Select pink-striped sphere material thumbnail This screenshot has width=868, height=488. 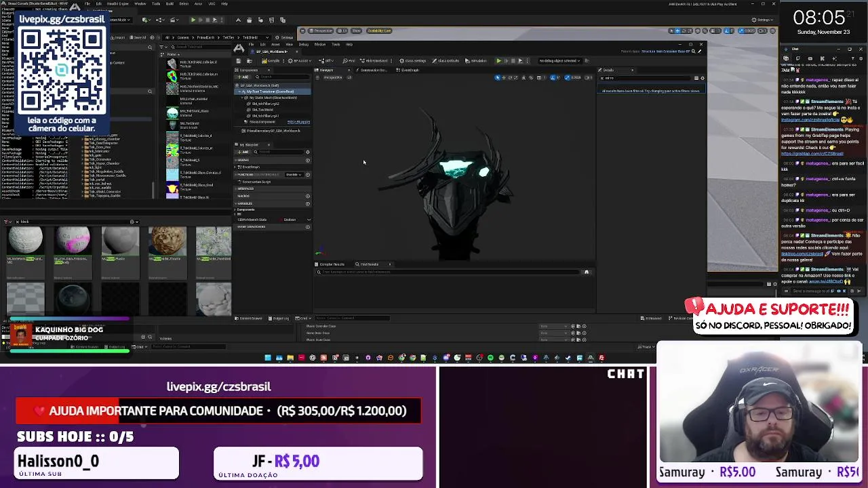[x=73, y=241]
